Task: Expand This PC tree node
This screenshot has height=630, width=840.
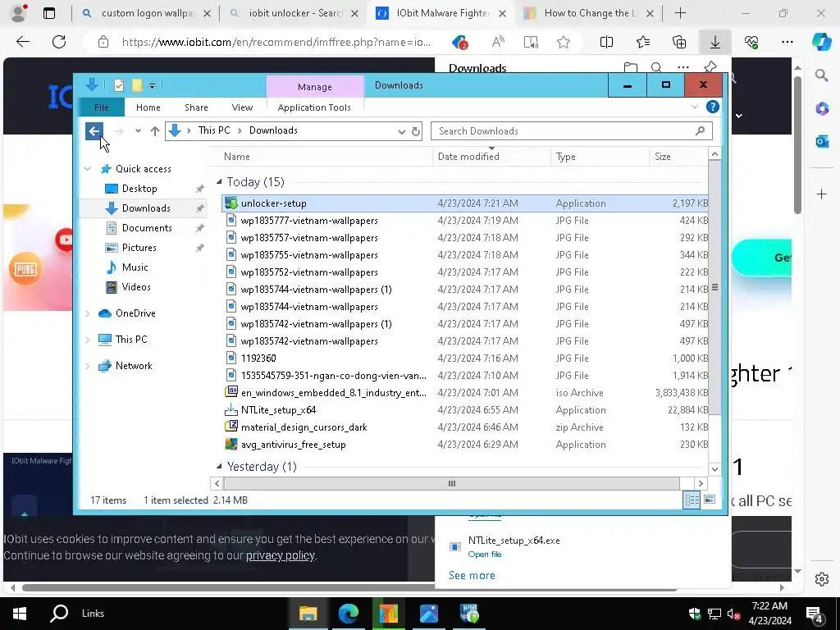Action: (x=87, y=340)
